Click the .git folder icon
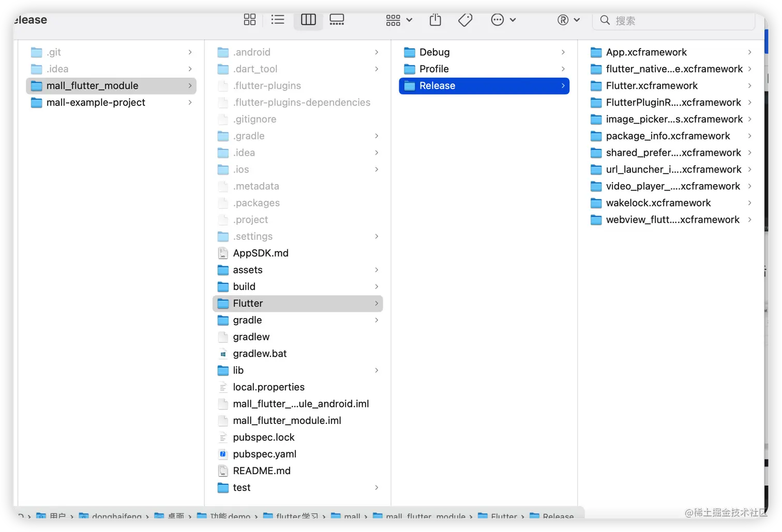Image resolution: width=782 pixels, height=532 pixels. (x=36, y=52)
